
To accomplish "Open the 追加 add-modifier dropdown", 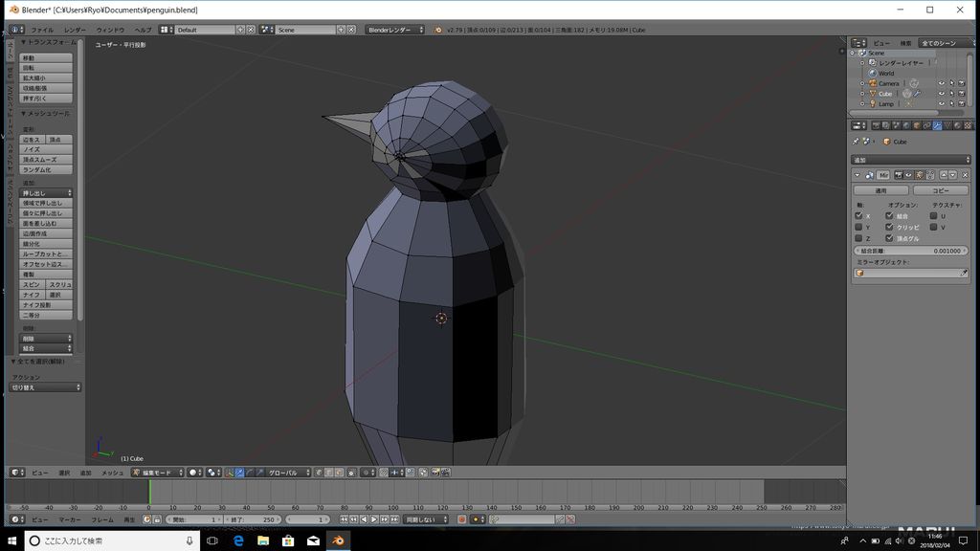I will (x=910, y=160).
